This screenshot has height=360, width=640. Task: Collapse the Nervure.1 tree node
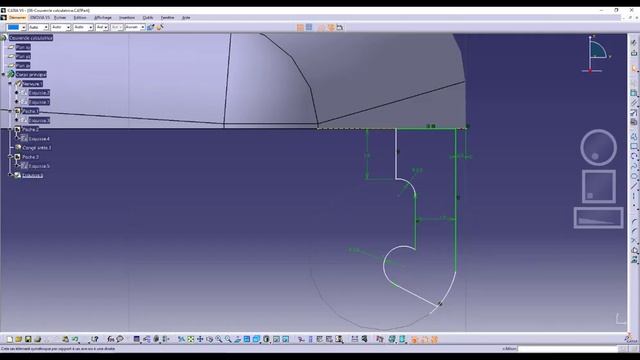pos(10,83)
